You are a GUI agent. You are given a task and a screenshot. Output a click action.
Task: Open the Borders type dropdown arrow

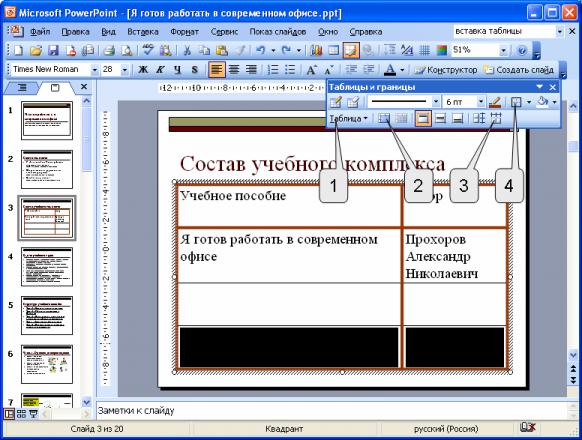[529, 102]
